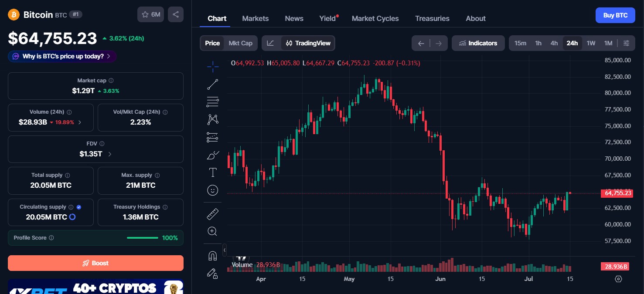The image size is (644, 294).
Task: Add Bitcoin to watchlist via star
Action: [x=151, y=14]
